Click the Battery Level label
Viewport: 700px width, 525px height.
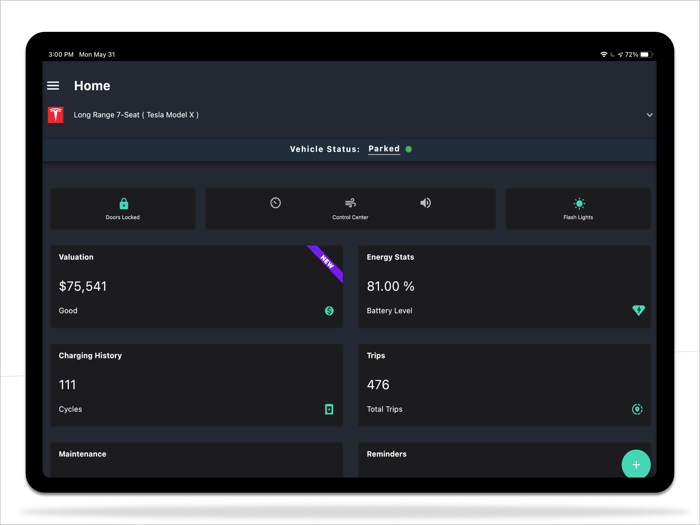pyautogui.click(x=389, y=311)
